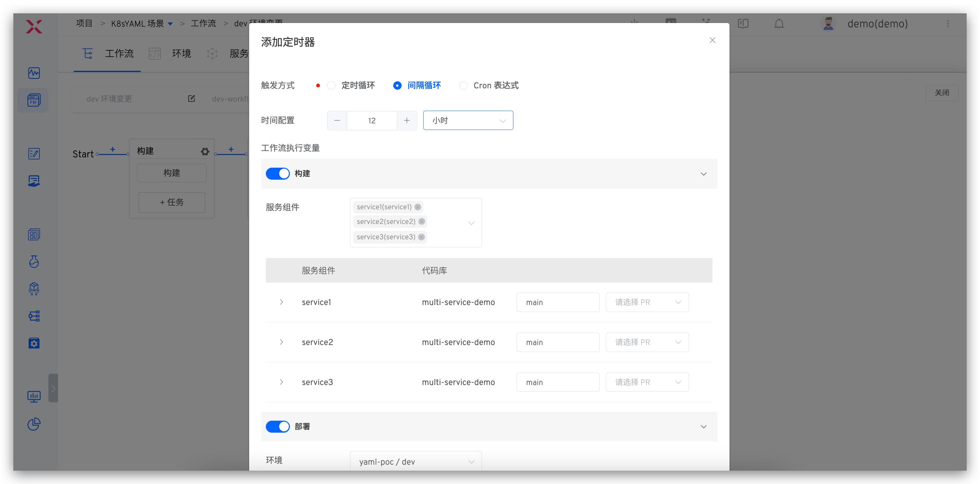Image resolution: width=980 pixels, height=484 pixels.
Task: Remove service2 tag from 服务组件
Action: point(422,222)
